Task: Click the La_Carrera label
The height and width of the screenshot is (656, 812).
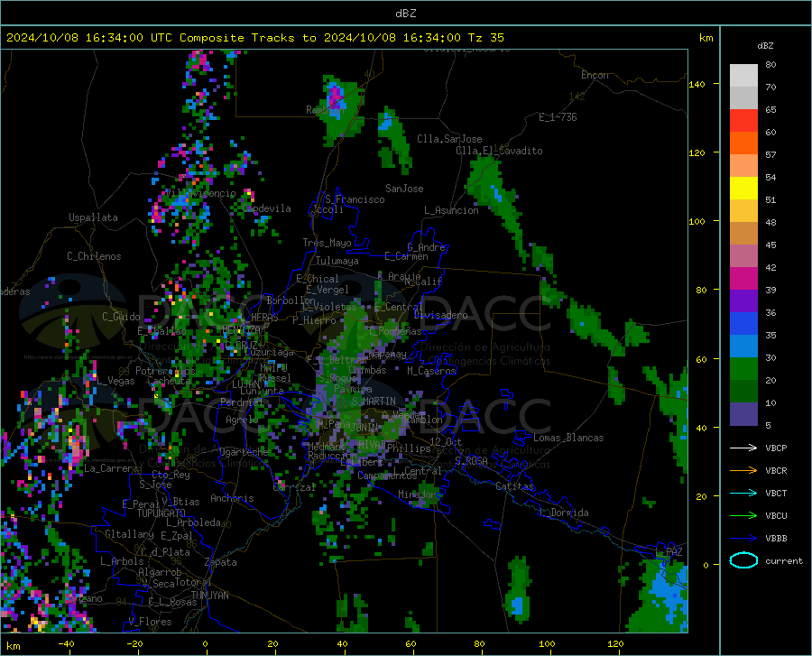Action: (111, 468)
